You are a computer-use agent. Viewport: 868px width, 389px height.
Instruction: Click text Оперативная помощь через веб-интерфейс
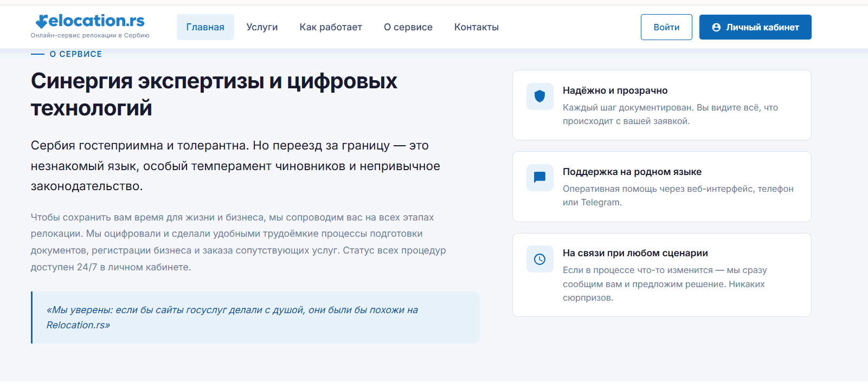point(678,196)
